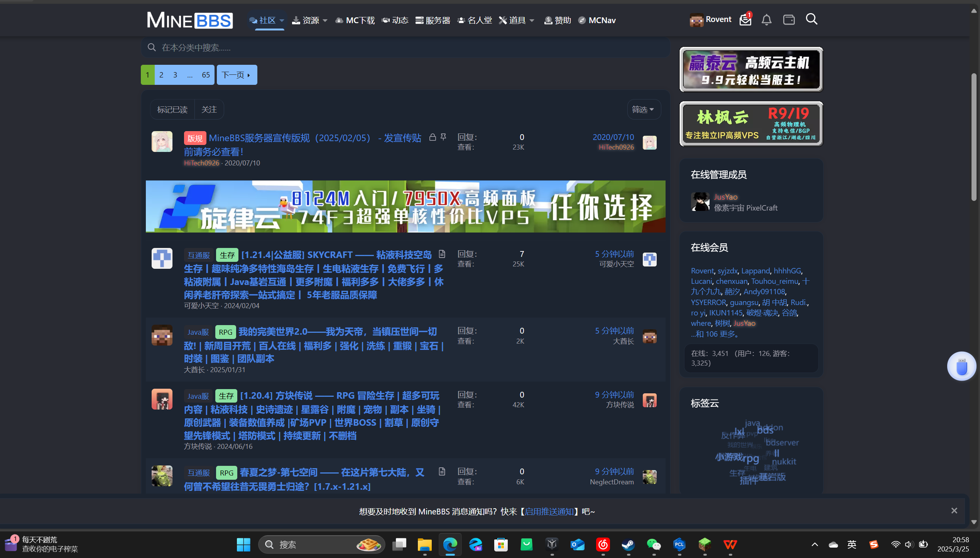Open MCNav menu item
Image resolution: width=980 pixels, height=558 pixels.
[597, 20]
